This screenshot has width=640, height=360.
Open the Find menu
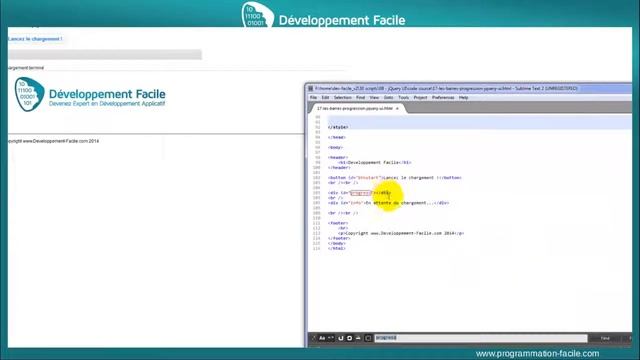[360, 98]
